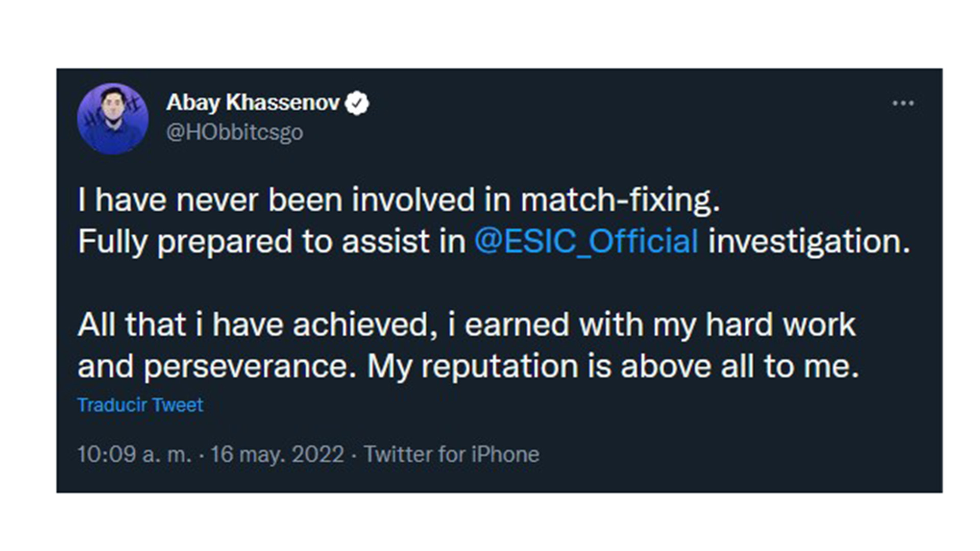Click the Abay Khassenov display name
Viewport: 980px width, 551px height.
click(x=253, y=103)
